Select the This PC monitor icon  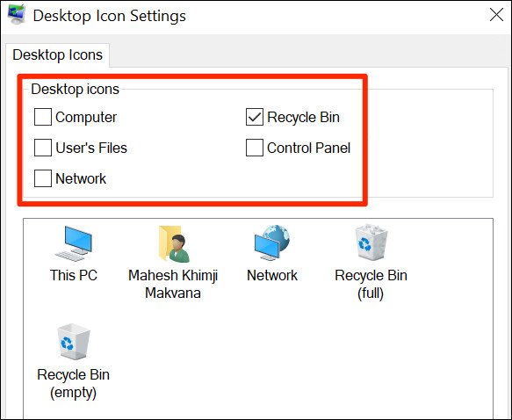coord(74,243)
